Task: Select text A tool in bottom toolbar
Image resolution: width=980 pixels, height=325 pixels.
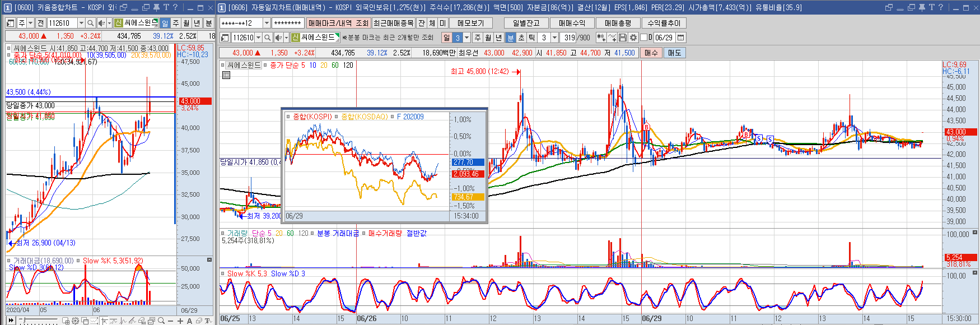Action: click(189, 321)
